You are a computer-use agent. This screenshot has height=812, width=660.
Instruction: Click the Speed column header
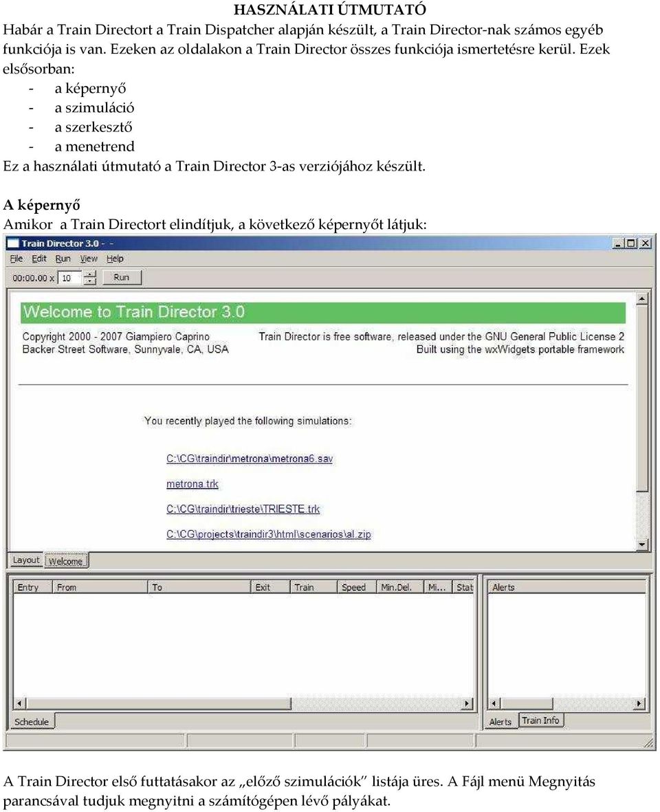(x=357, y=587)
